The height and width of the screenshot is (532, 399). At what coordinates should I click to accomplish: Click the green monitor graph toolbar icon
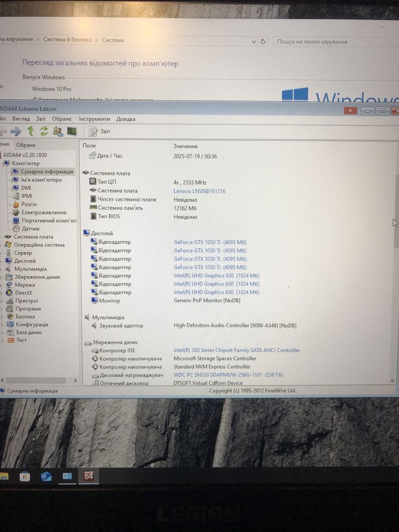[x=72, y=131]
